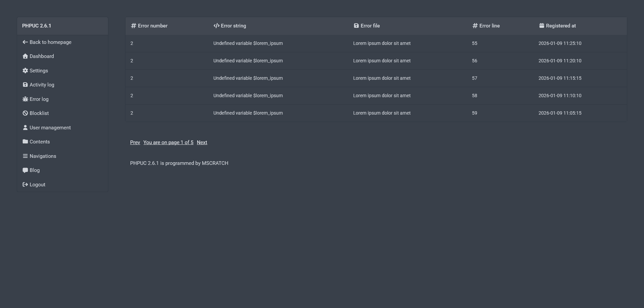Click the Prev pagination link
Viewport: 644px width, 308px height.
point(135,142)
